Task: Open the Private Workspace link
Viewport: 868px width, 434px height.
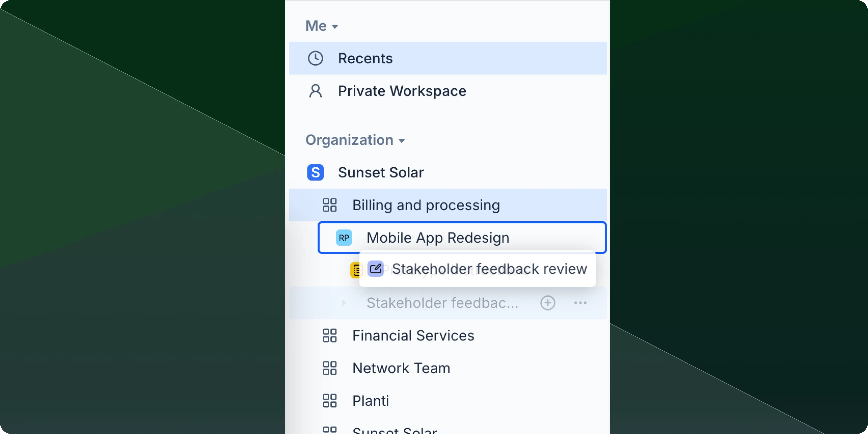Action: [x=402, y=91]
